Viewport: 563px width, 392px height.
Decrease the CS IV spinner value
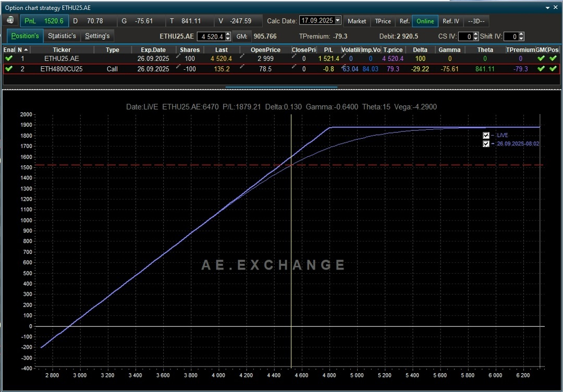tap(476, 39)
